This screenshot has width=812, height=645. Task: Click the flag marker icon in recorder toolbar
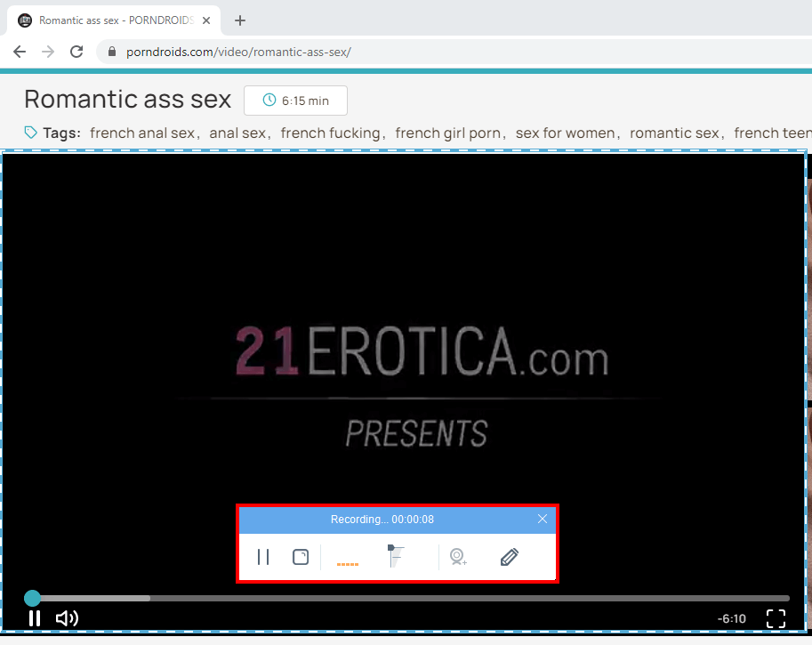point(396,556)
